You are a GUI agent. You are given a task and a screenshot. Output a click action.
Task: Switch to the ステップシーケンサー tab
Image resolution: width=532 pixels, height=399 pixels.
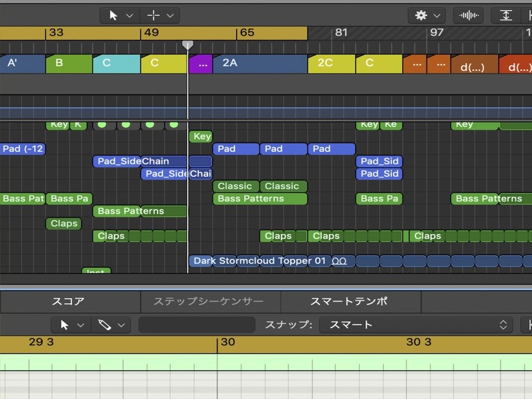[209, 301]
